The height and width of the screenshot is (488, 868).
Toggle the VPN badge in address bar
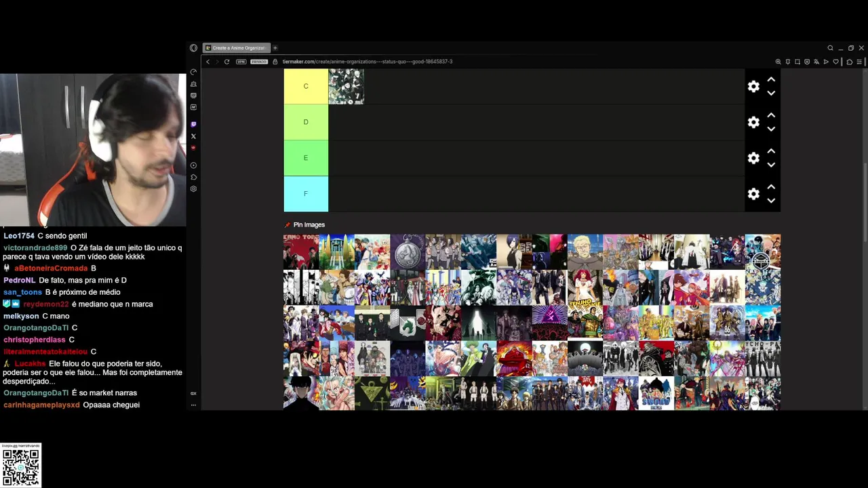click(241, 62)
